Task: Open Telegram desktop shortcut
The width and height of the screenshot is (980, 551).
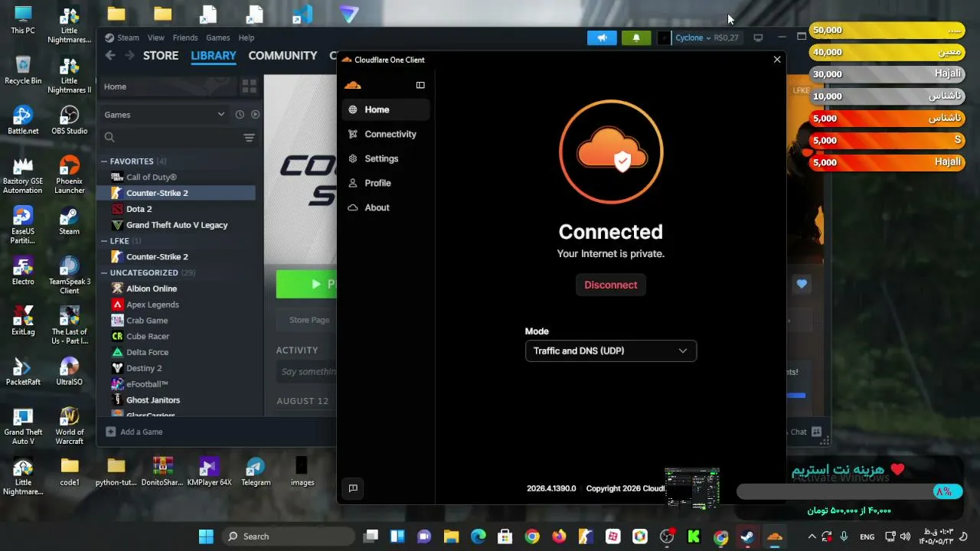Action: 256,471
